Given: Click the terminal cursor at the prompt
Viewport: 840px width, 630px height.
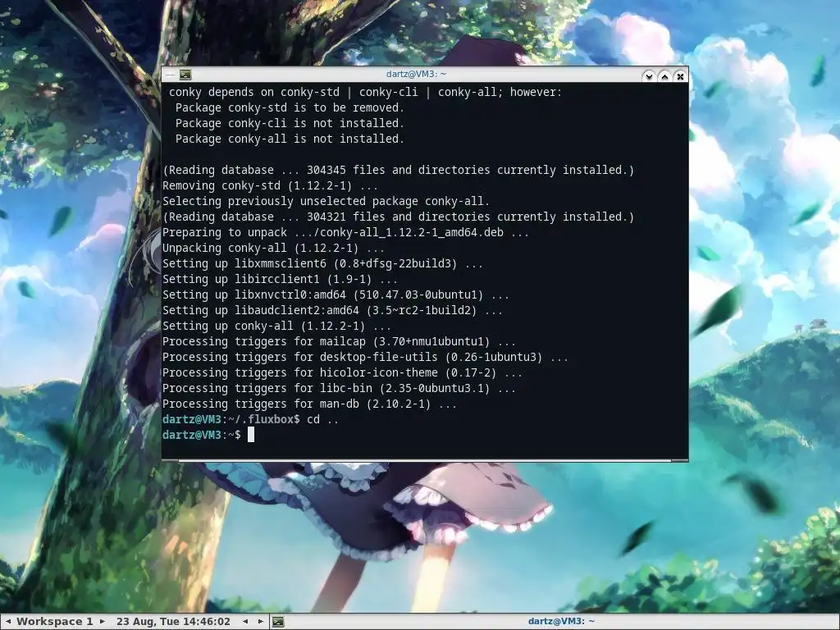Looking at the screenshot, I should (x=251, y=435).
